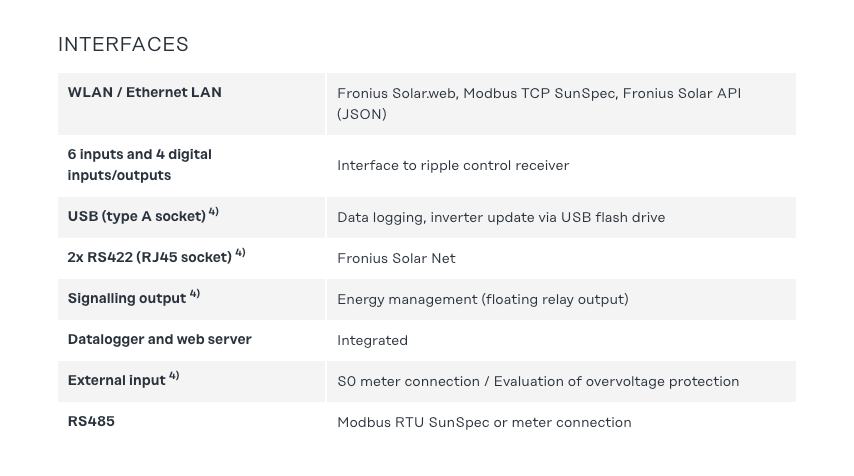Click the ripple control receiver description

(453, 165)
